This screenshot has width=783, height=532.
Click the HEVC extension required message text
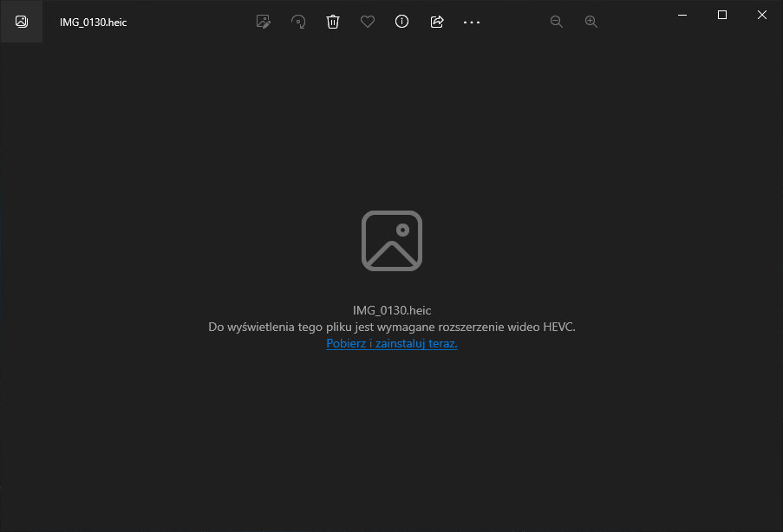click(x=392, y=327)
